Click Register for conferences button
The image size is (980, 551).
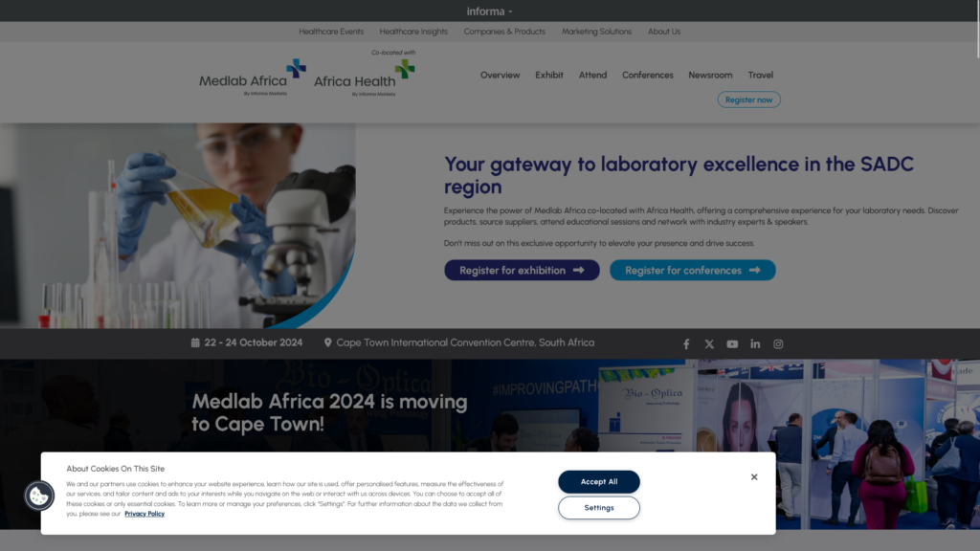coord(693,271)
